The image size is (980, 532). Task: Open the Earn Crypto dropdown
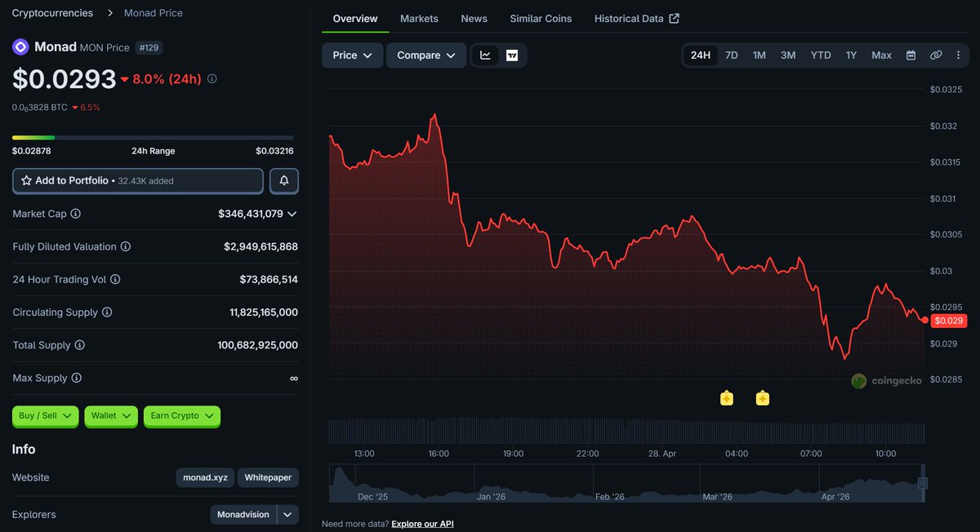(x=182, y=416)
